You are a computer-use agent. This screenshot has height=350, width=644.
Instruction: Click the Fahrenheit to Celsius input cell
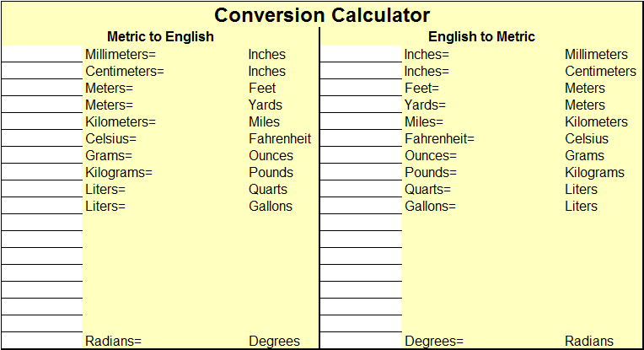tap(361, 138)
